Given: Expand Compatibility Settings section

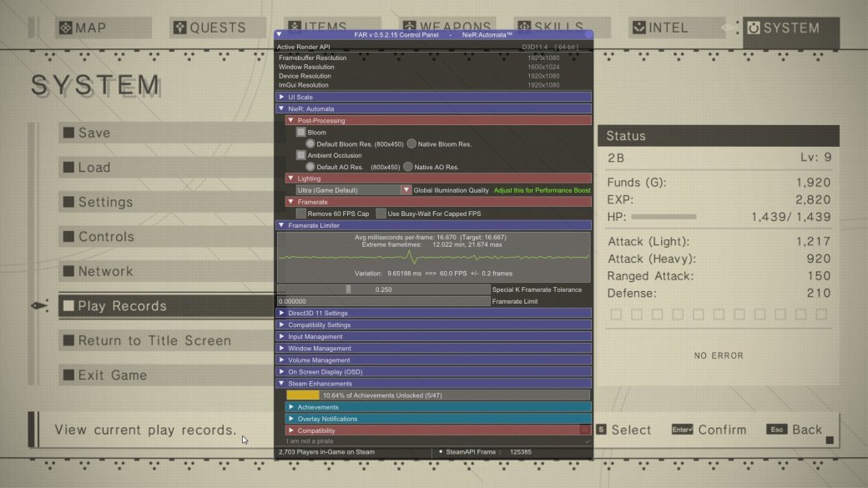Looking at the screenshot, I should click(x=433, y=324).
